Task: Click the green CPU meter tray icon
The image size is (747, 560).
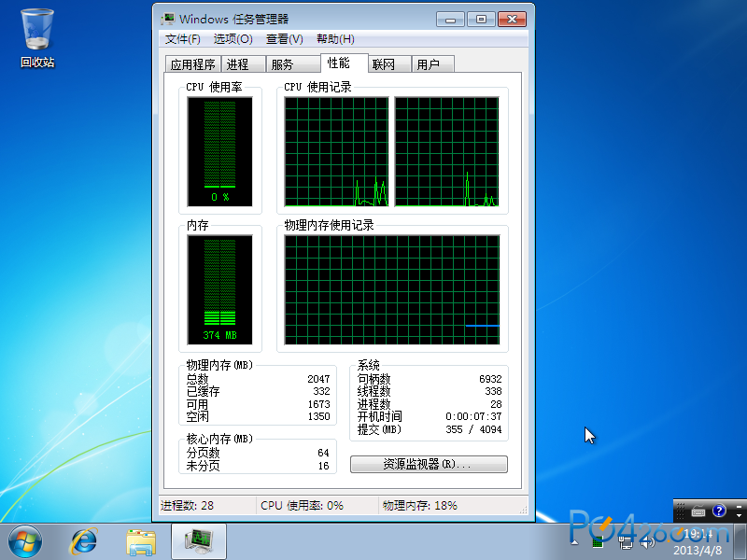Action: click(x=598, y=542)
